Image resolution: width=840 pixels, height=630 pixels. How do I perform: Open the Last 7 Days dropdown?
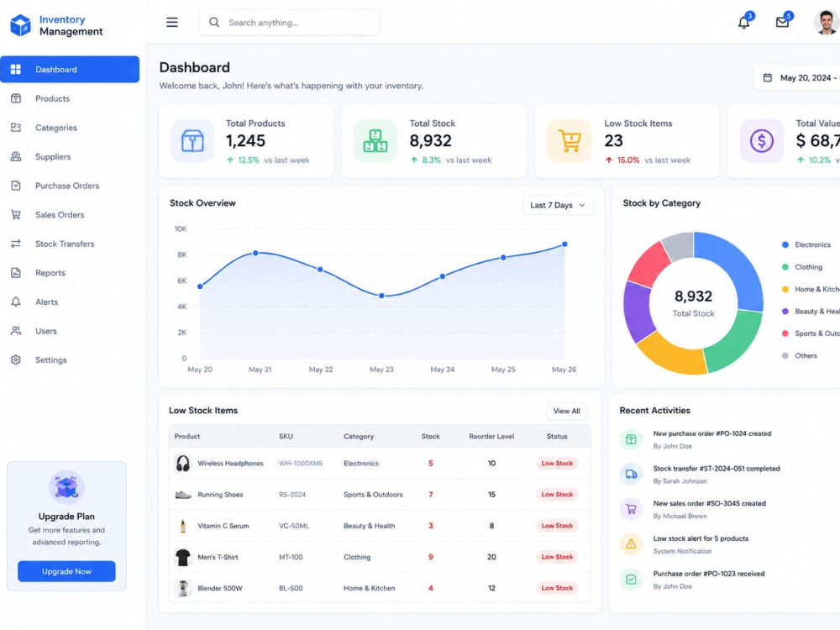coord(558,205)
